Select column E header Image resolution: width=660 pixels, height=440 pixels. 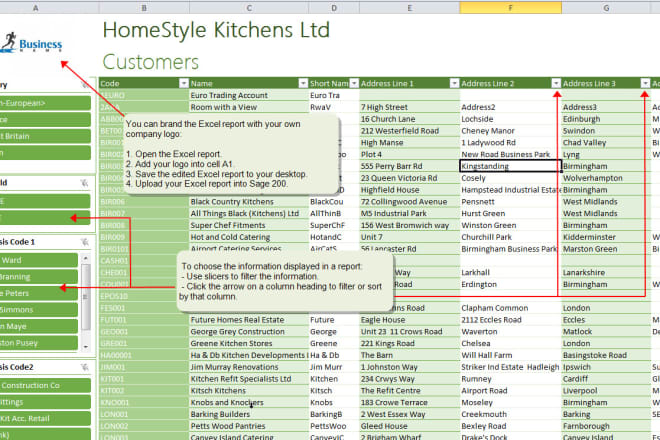(x=410, y=8)
